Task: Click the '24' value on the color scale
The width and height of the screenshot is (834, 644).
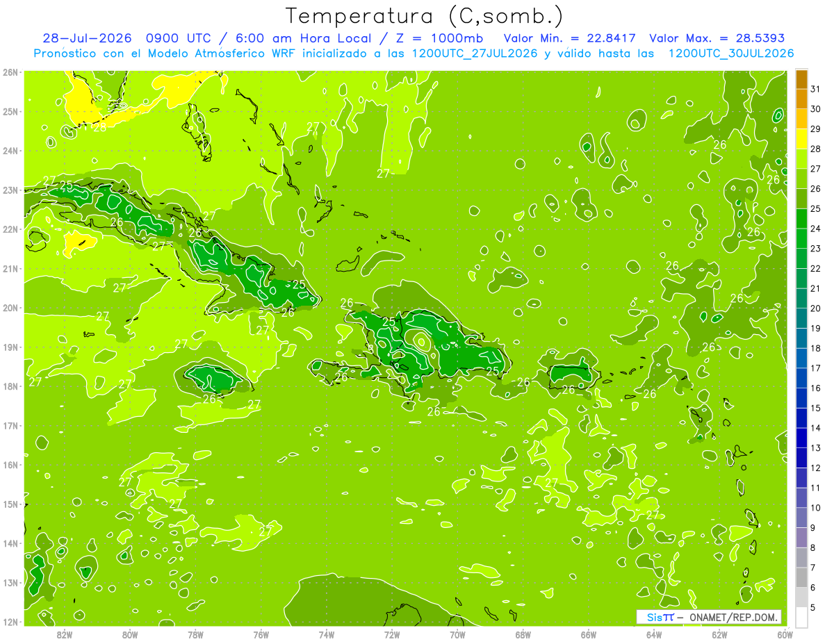Action: coord(816,229)
